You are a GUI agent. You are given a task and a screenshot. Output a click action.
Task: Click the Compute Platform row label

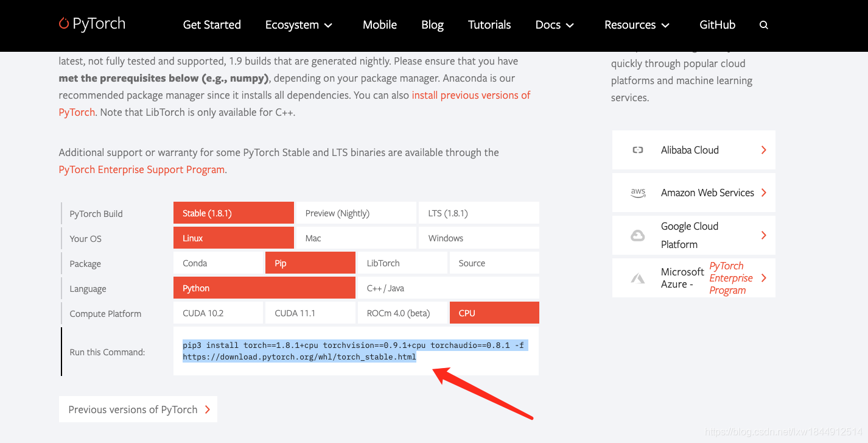105,314
